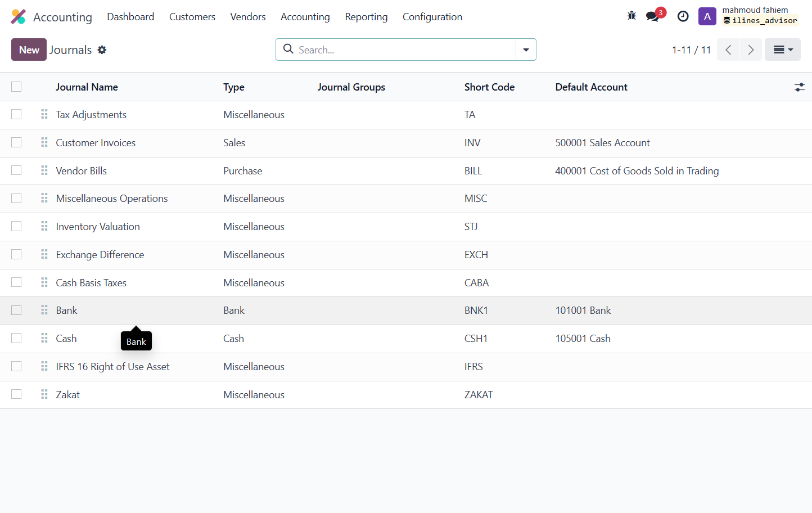
Task: Check the Tax Adjustments row checkbox
Action: pyautogui.click(x=16, y=114)
